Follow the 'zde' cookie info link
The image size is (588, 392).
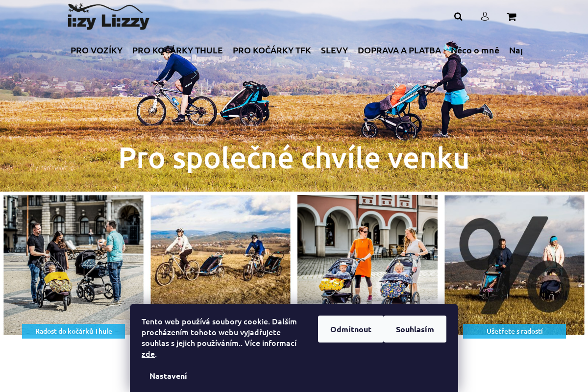[x=148, y=354]
